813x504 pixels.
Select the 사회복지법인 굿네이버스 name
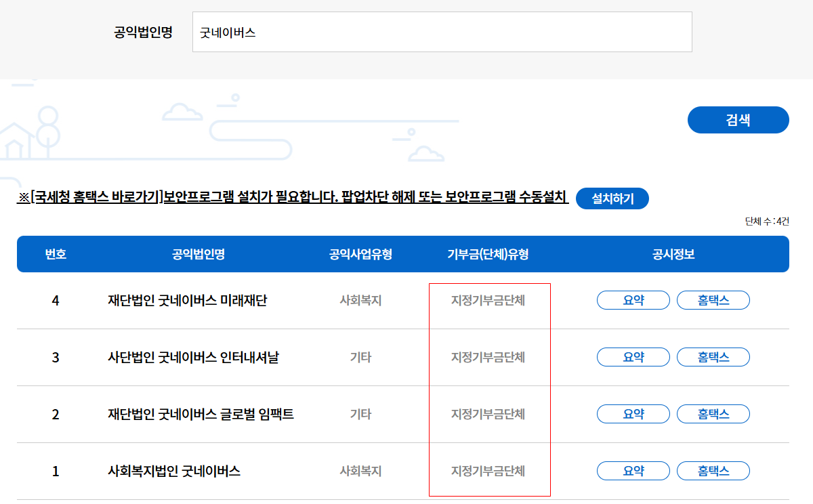174,471
